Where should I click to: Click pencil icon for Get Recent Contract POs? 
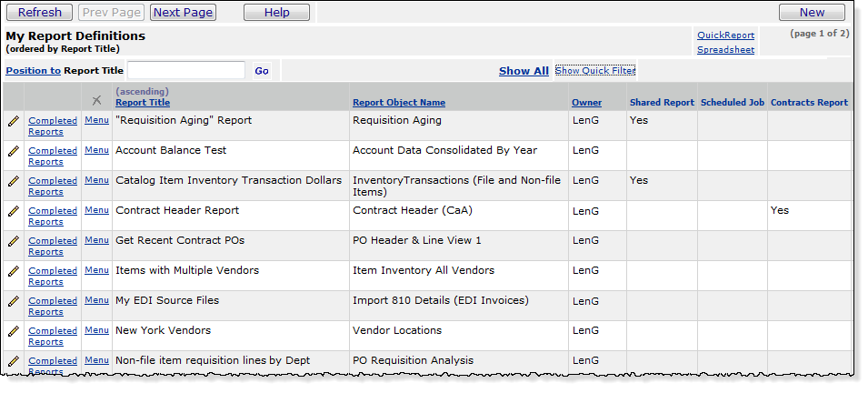point(13,241)
